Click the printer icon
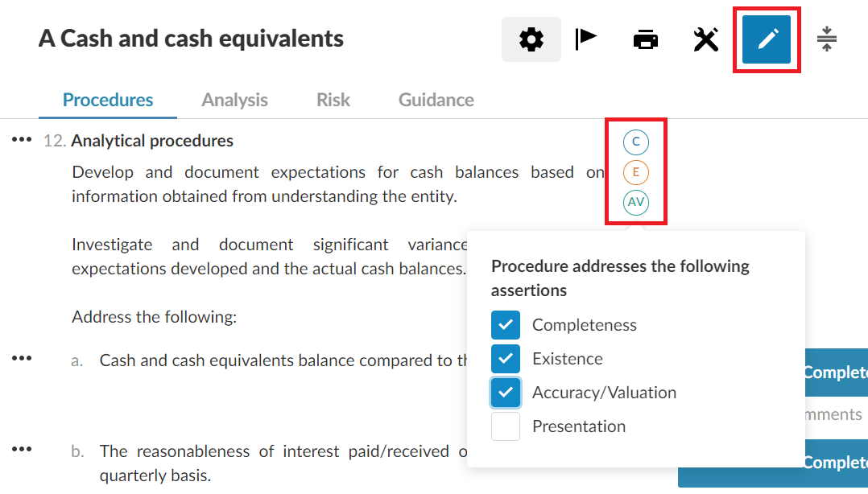 point(646,39)
